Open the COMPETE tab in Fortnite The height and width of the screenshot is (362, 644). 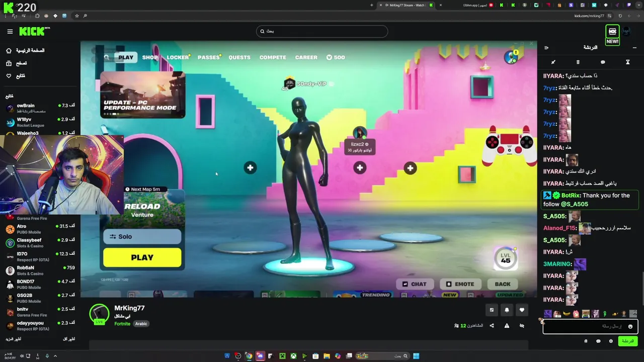273,57
